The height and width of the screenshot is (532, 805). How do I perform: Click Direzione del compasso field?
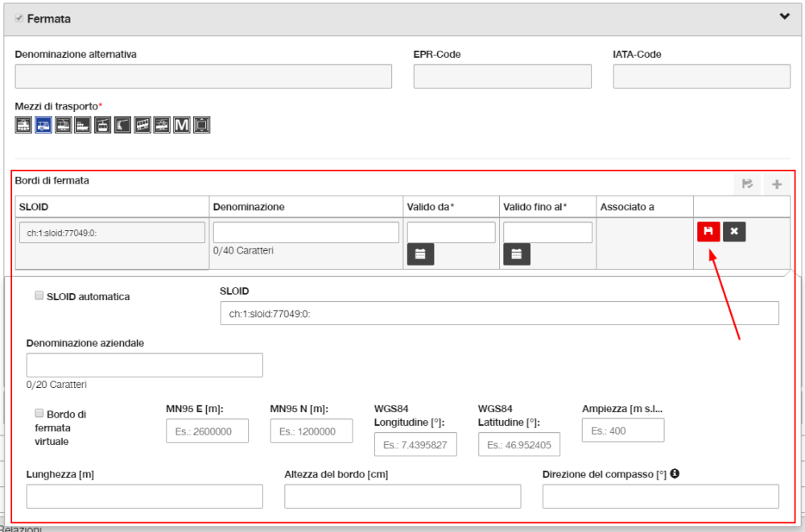point(661,497)
